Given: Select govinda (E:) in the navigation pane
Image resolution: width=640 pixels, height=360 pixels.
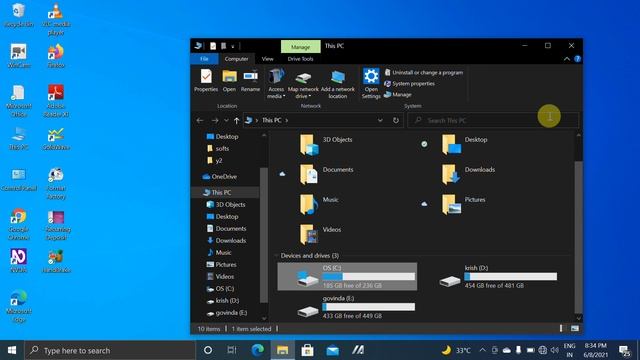Looking at the screenshot, I should click(231, 313).
